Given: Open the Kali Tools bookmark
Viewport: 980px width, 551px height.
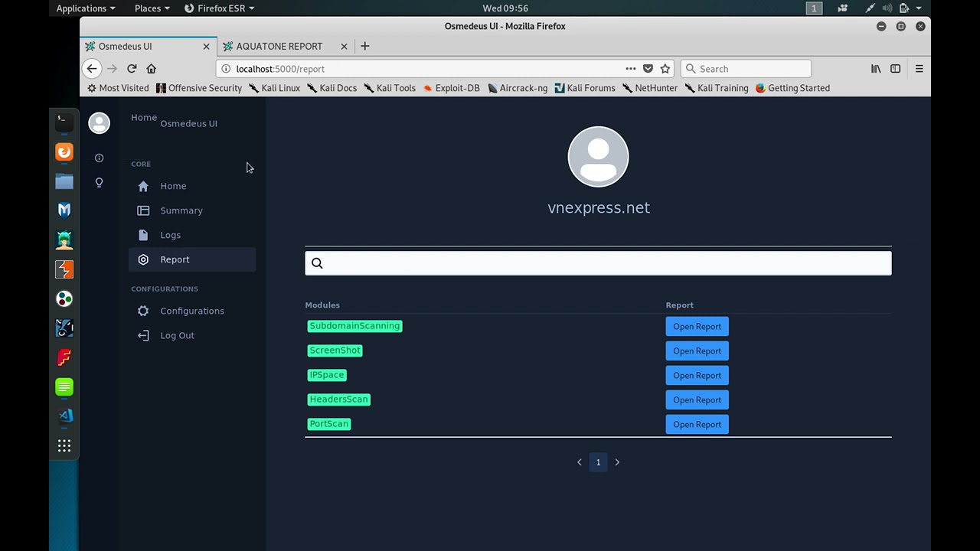Looking at the screenshot, I should click(390, 88).
